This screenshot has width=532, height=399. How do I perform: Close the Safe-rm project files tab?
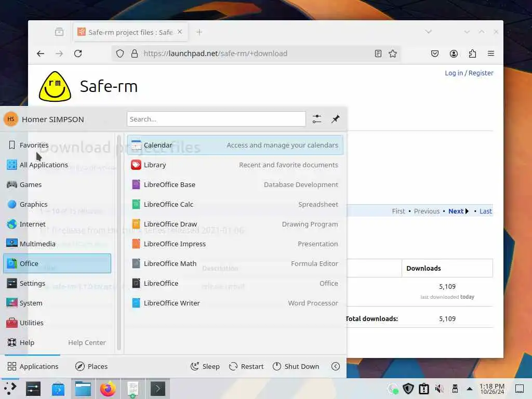[180, 32]
